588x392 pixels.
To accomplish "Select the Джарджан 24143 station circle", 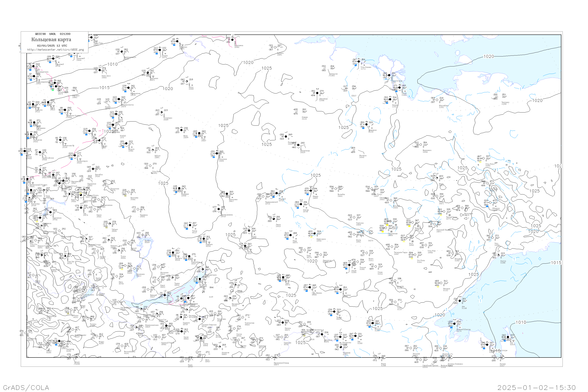I will click(366, 124).
